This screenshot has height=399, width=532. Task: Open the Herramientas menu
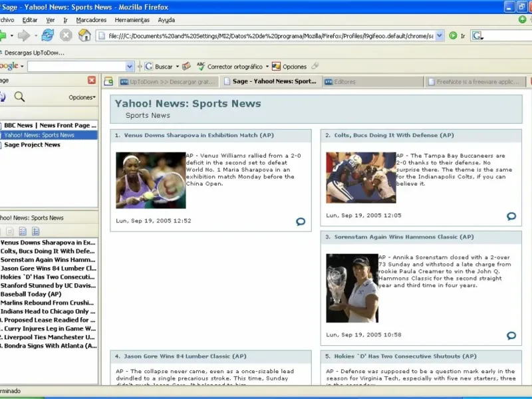coord(132,20)
